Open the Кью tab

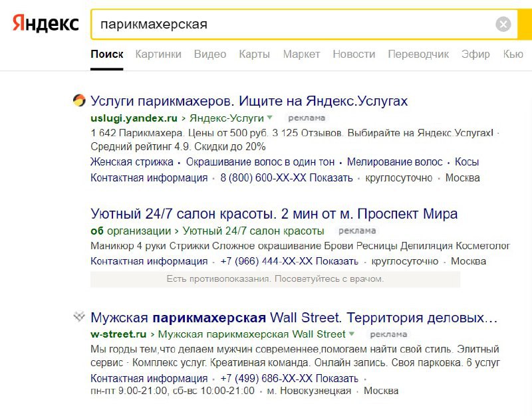point(513,54)
